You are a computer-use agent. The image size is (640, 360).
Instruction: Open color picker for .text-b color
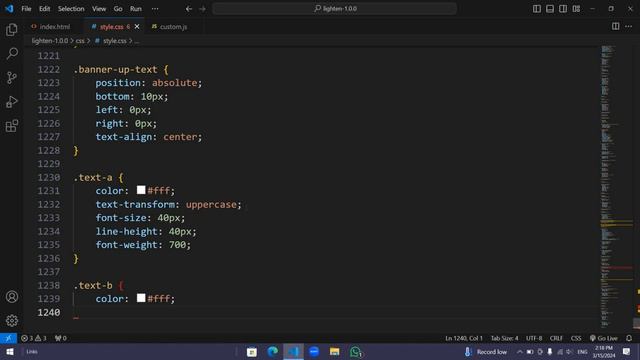(141, 298)
